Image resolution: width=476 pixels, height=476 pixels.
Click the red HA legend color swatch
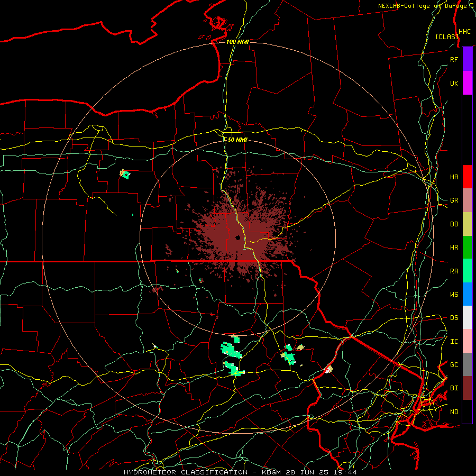coord(467,177)
